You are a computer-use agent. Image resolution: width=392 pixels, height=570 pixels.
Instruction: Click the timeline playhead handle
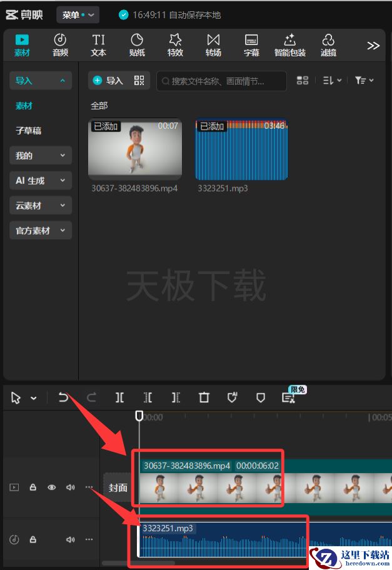(x=139, y=416)
